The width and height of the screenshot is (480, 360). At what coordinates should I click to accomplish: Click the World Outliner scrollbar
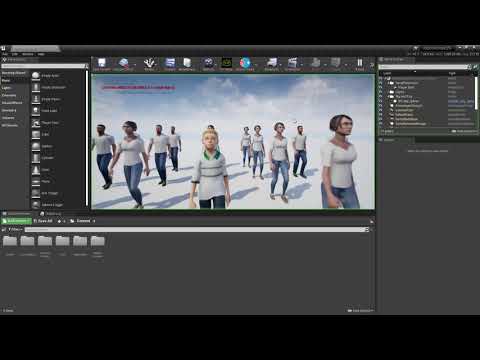click(476, 93)
